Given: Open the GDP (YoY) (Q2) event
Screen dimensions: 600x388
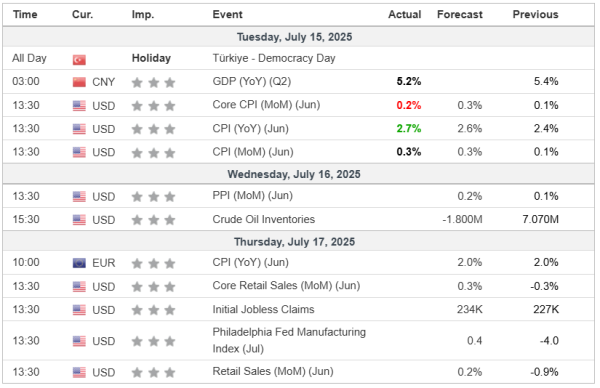Looking at the screenshot, I should tap(252, 82).
